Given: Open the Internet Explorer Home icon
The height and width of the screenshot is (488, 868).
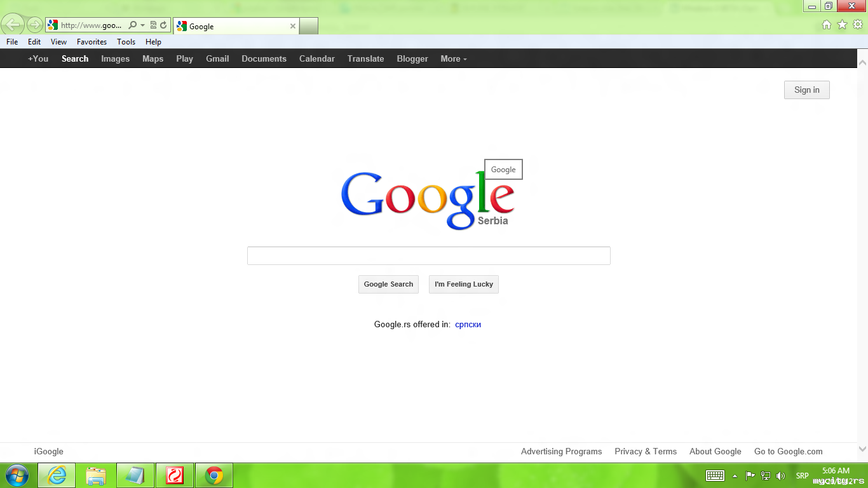Looking at the screenshot, I should pyautogui.click(x=827, y=25).
